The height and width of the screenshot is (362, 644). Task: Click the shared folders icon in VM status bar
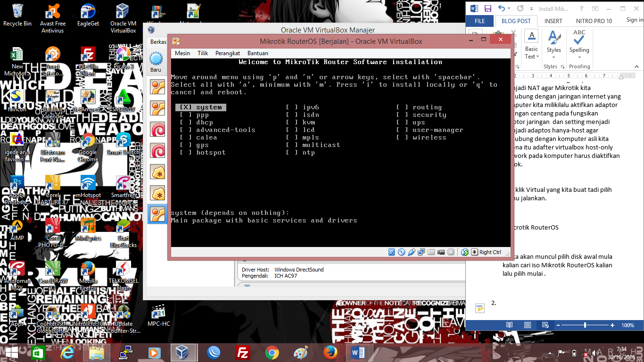[431, 252]
